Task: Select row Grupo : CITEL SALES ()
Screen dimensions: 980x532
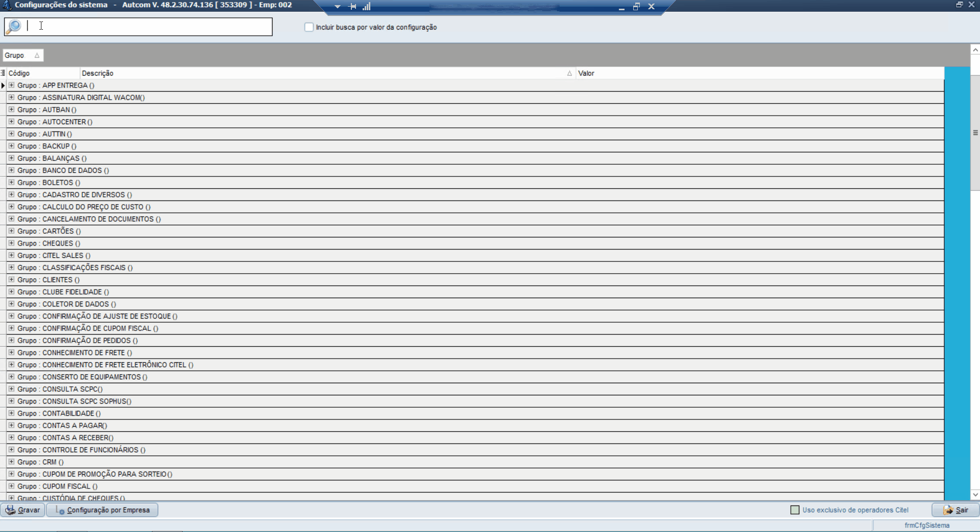Action: click(x=476, y=255)
